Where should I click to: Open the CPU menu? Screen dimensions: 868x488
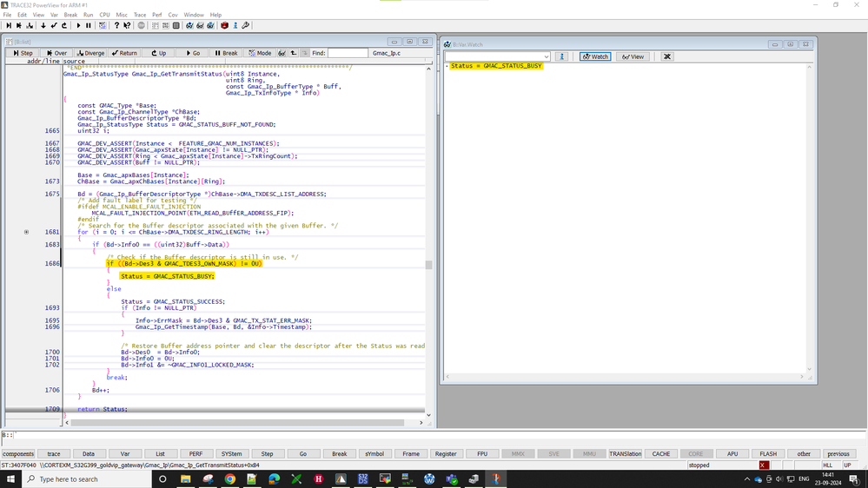(x=104, y=15)
